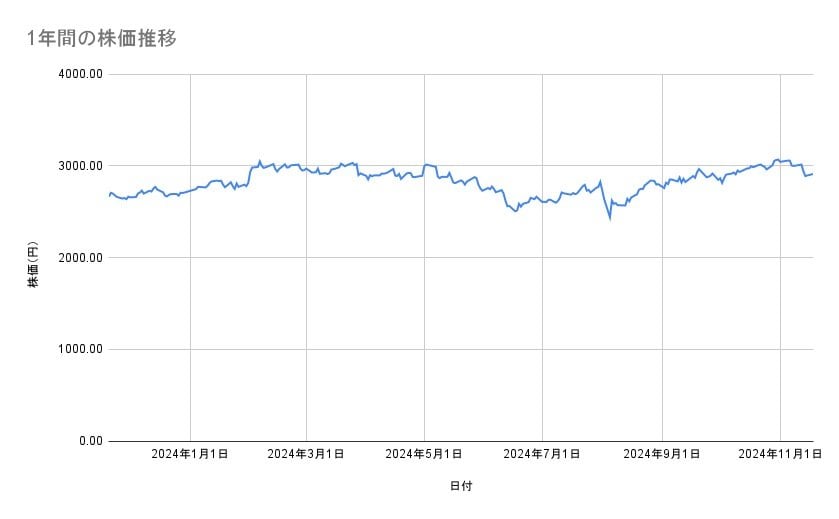Select the rightmost end of the price line

coord(812,174)
